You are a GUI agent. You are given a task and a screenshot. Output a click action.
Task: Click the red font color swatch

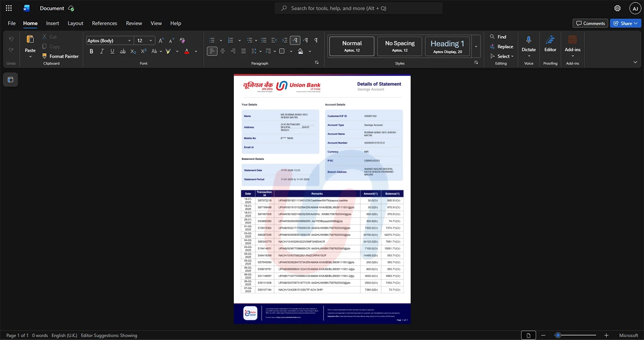pos(187,51)
